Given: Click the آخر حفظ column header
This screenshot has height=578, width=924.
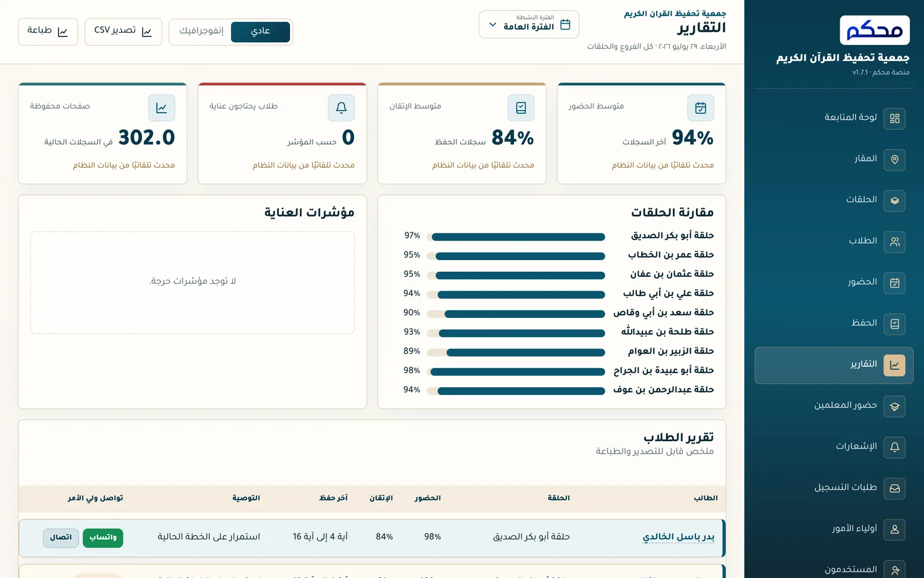Looking at the screenshot, I should (x=333, y=498).
